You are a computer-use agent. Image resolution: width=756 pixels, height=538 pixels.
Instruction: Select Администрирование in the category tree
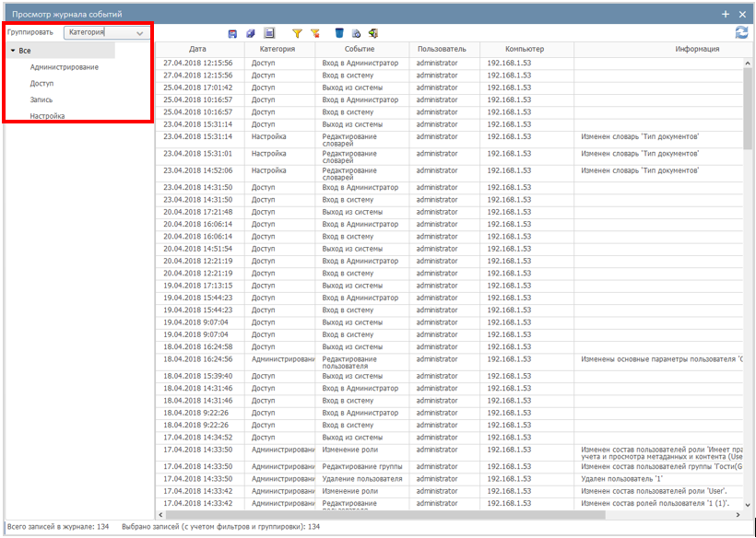[64, 67]
